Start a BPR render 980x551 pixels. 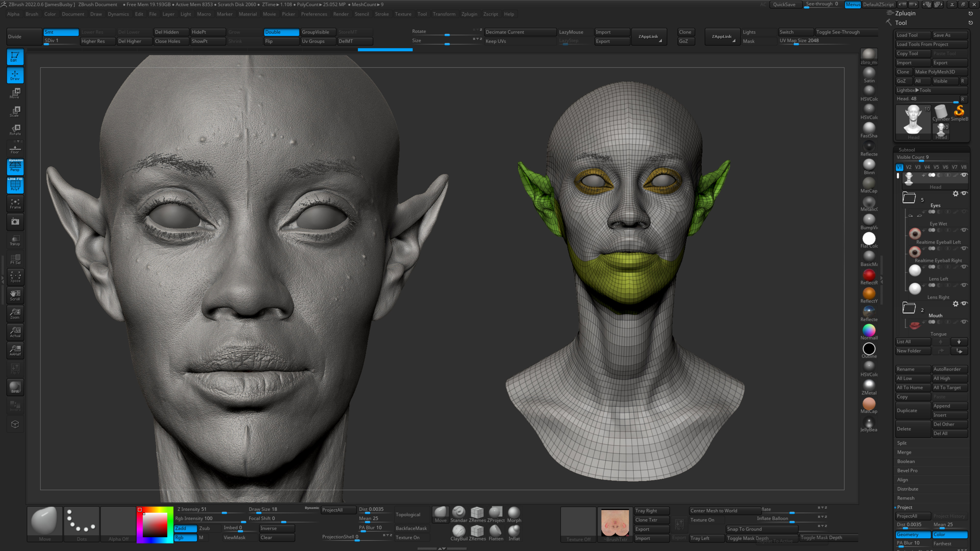(15, 387)
